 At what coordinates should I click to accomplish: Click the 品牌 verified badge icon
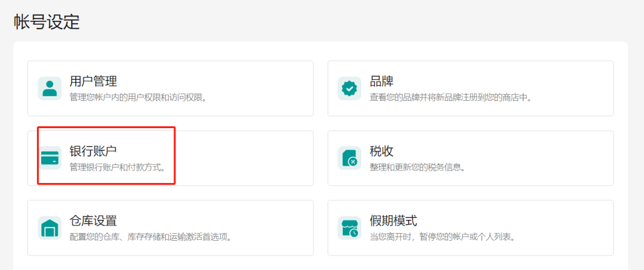tap(349, 88)
